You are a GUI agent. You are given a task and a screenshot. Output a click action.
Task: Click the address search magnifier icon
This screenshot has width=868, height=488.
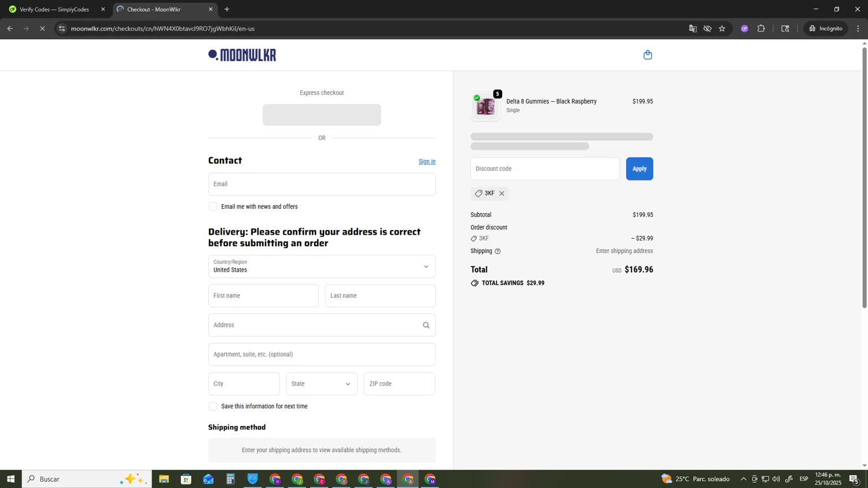click(426, 326)
